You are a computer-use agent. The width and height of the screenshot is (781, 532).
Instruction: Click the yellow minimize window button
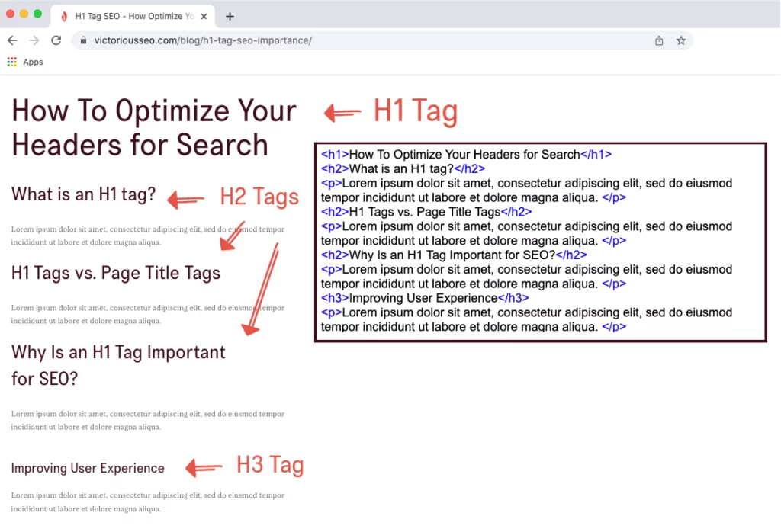pyautogui.click(x=24, y=14)
